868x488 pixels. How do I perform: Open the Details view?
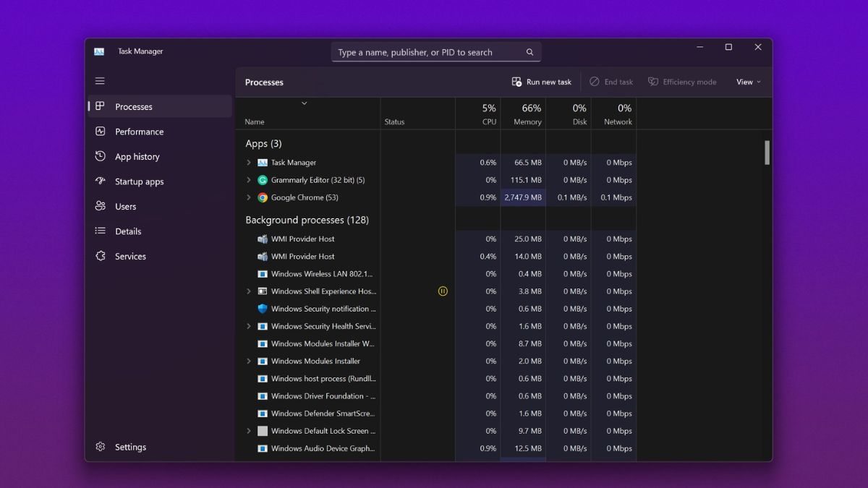pyautogui.click(x=127, y=231)
